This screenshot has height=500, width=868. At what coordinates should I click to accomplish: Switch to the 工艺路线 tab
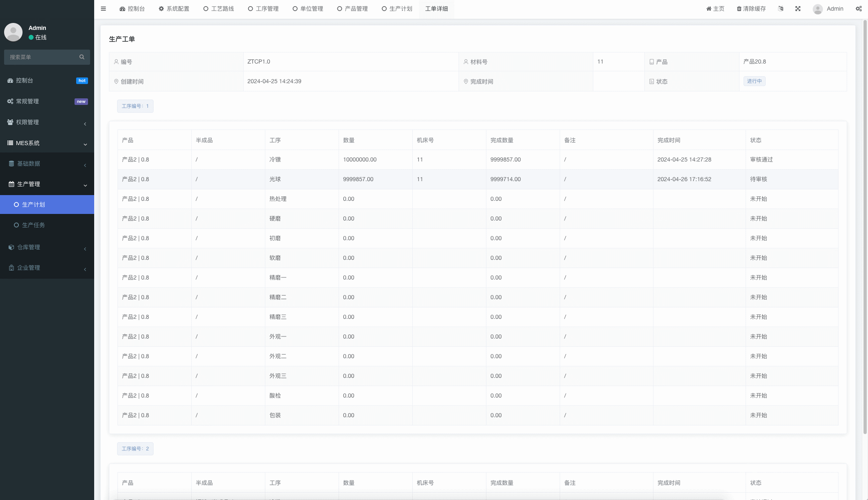coord(219,9)
